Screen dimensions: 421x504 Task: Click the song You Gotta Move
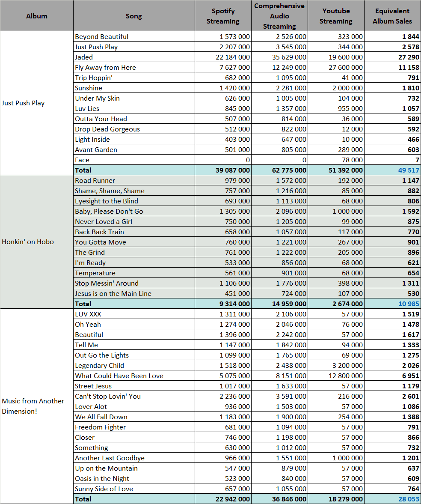coord(134,242)
